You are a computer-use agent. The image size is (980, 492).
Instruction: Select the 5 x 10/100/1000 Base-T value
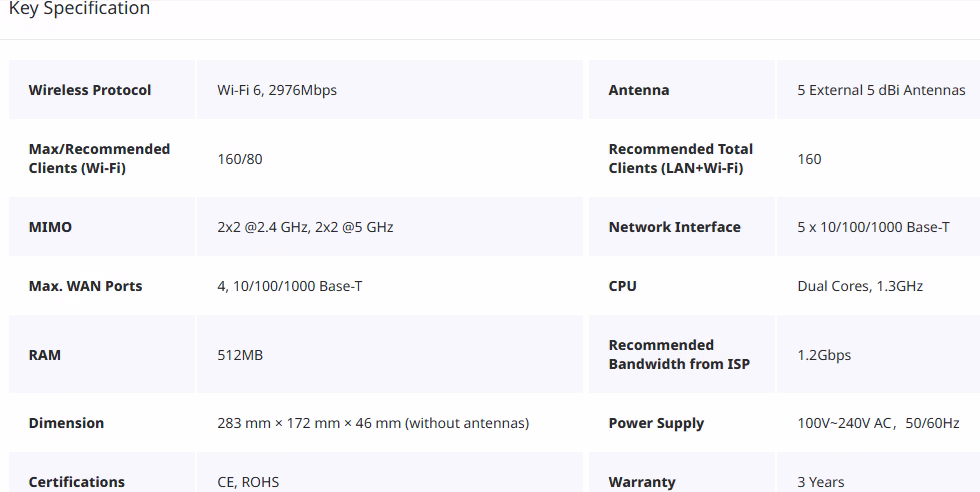point(873,227)
